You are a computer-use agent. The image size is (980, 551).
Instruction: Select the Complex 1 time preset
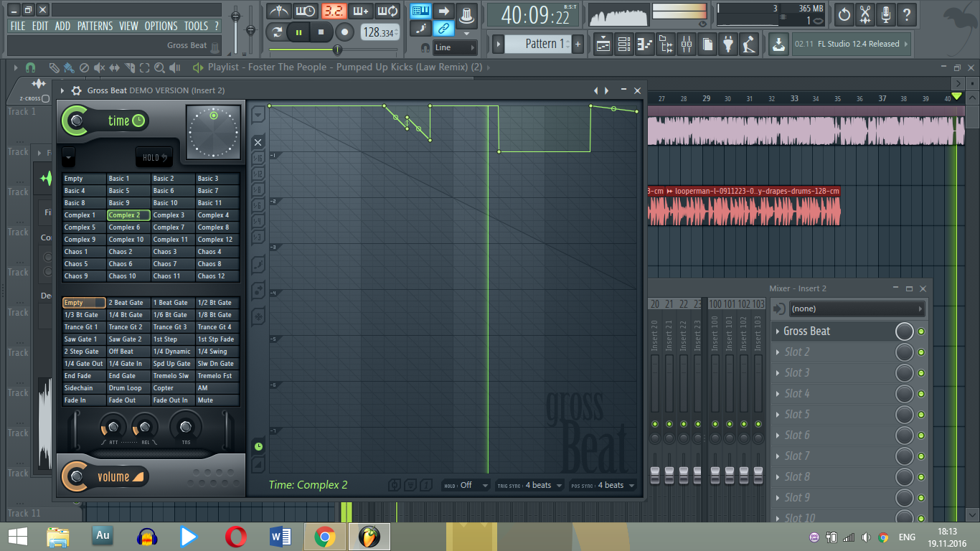tap(84, 215)
